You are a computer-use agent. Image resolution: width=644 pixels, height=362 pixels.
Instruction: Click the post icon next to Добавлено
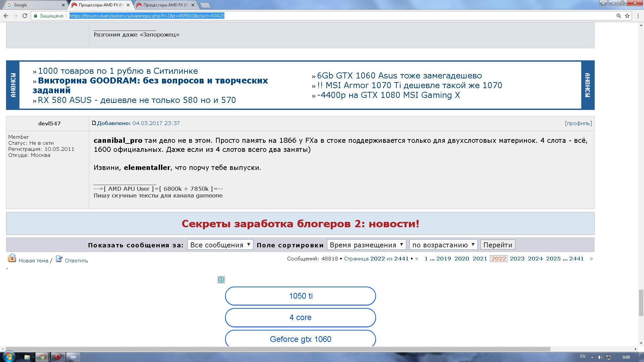tap(94, 123)
